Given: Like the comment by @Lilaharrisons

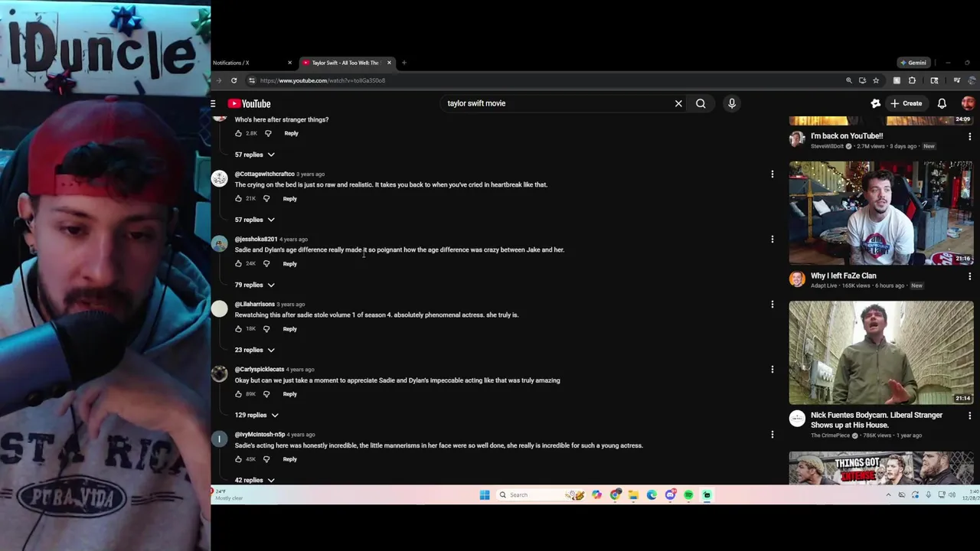Looking at the screenshot, I should [x=238, y=328].
